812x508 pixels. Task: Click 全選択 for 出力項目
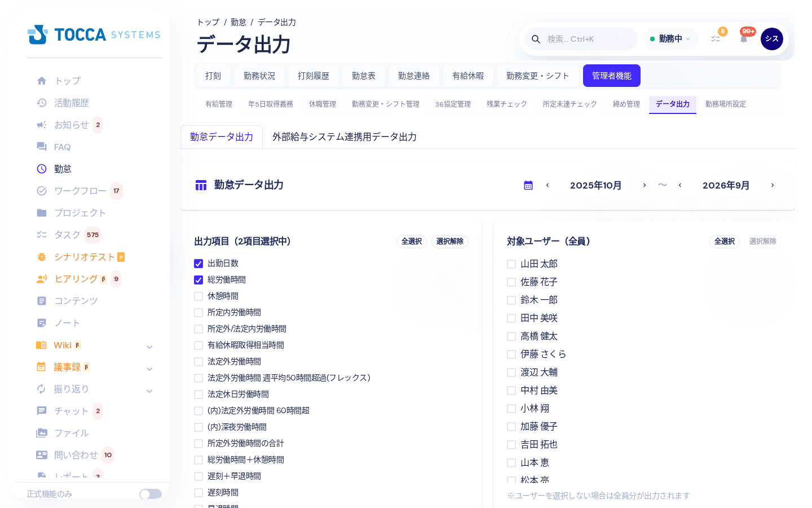[412, 242]
